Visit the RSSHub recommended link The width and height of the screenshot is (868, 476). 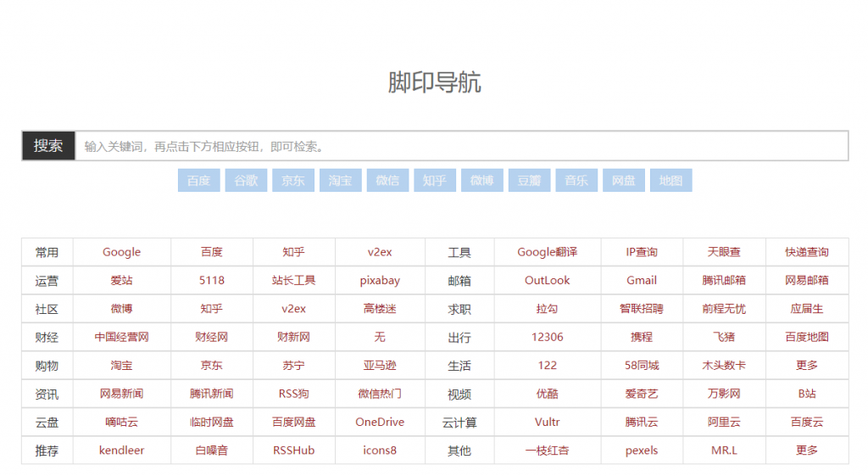coord(293,451)
